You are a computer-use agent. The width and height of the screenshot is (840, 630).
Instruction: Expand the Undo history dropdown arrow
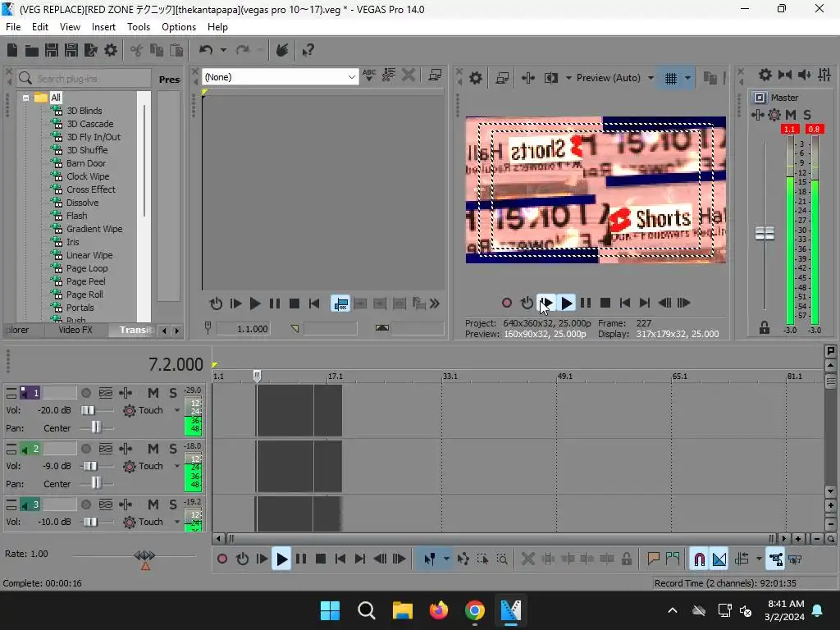pyautogui.click(x=223, y=50)
